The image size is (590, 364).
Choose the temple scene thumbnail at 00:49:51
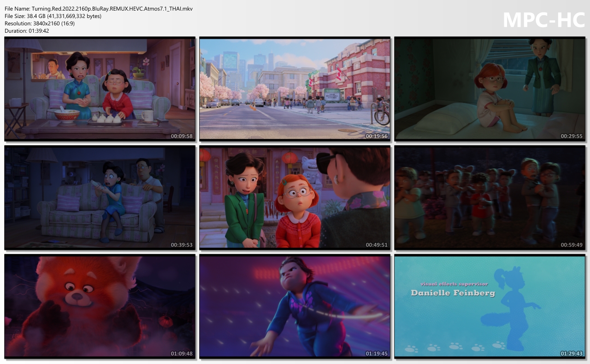pos(295,198)
